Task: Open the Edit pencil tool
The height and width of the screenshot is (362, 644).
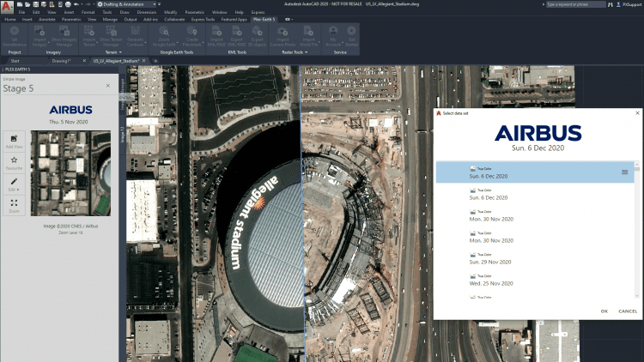Action: click(14, 182)
